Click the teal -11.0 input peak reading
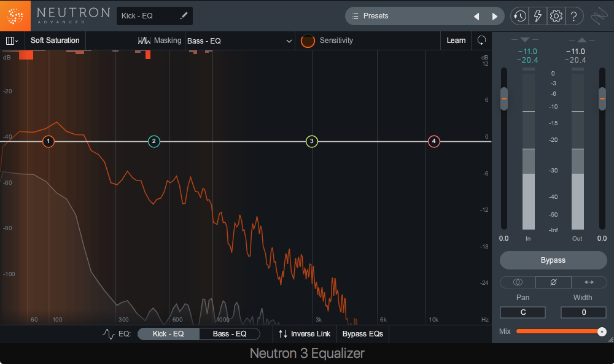614x364 pixels. (527, 52)
